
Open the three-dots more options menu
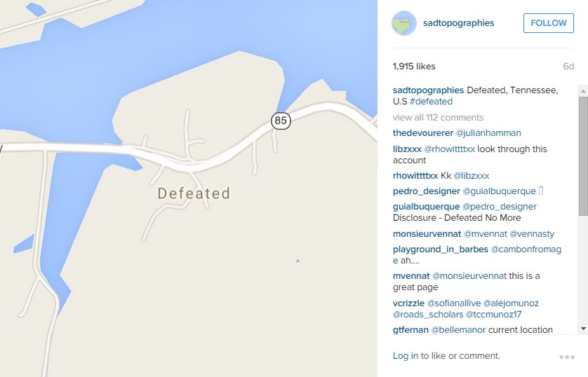coord(567,357)
